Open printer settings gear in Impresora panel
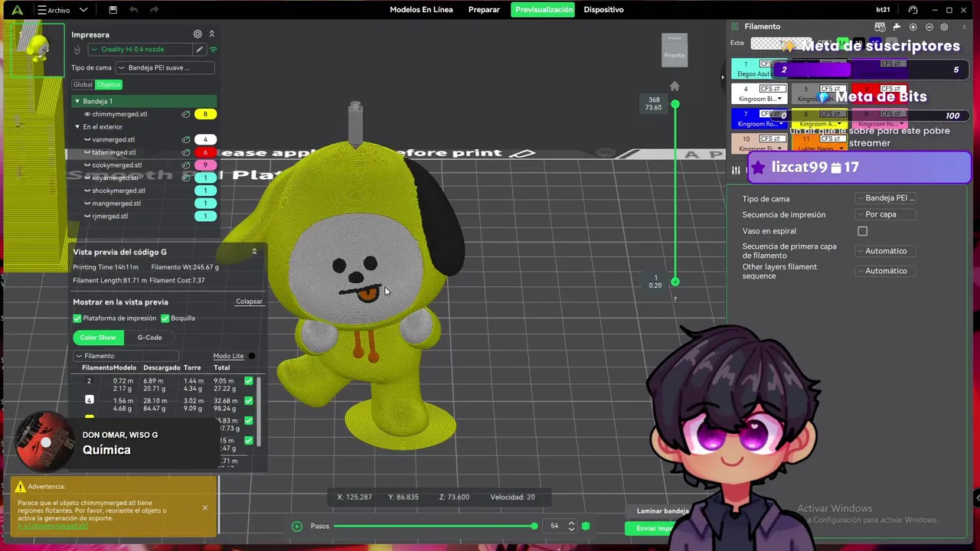 click(x=198, y=34)
